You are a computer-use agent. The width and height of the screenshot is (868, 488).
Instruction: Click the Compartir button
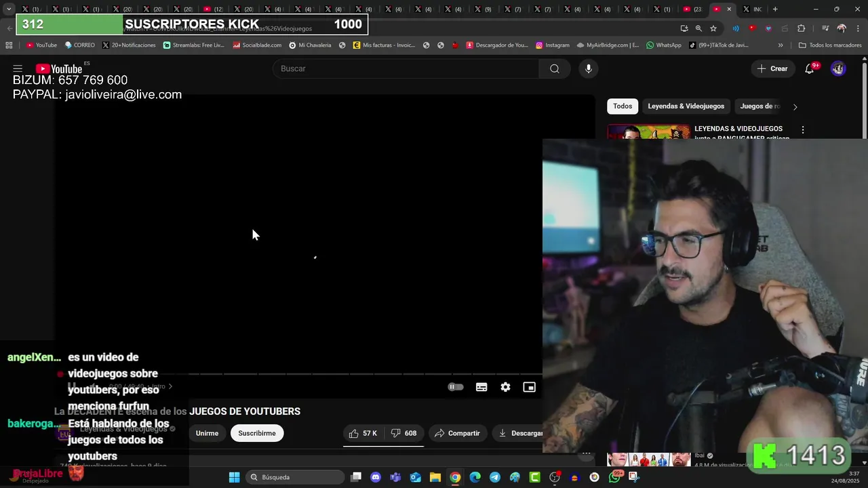tap(458, 433)
